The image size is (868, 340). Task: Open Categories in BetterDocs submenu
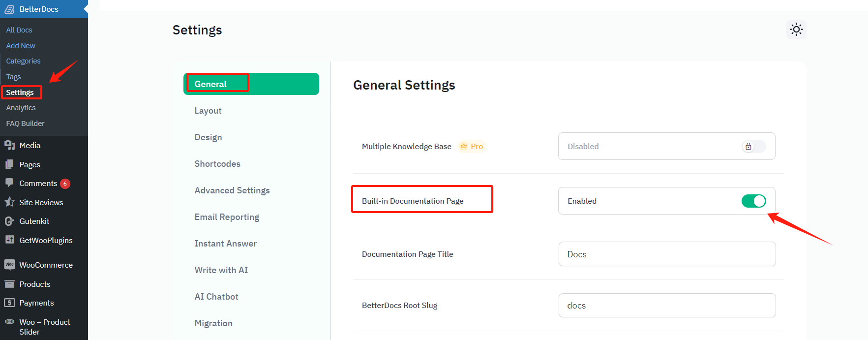coord(23,61)
